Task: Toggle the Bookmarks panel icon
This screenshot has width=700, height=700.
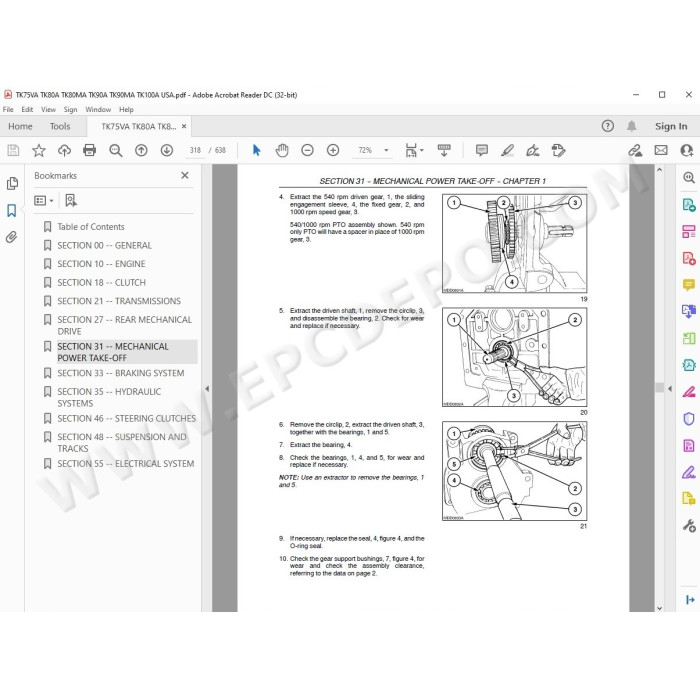Action: 12,210
